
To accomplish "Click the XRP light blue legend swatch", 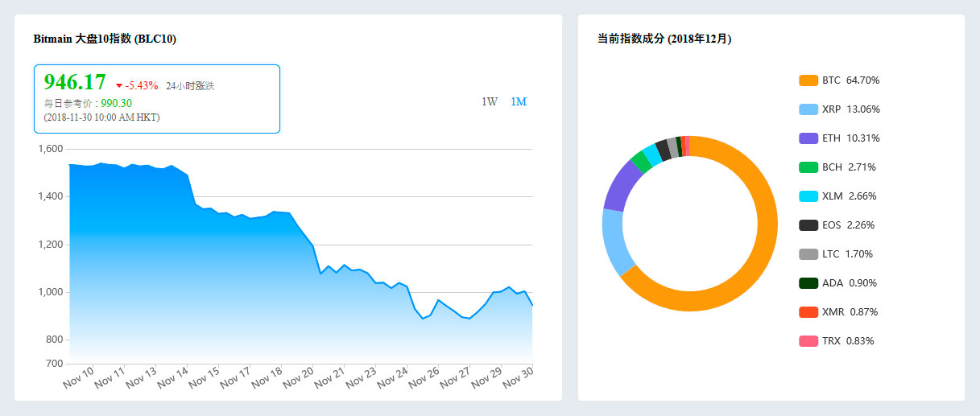I will click(x=808, y=109).
